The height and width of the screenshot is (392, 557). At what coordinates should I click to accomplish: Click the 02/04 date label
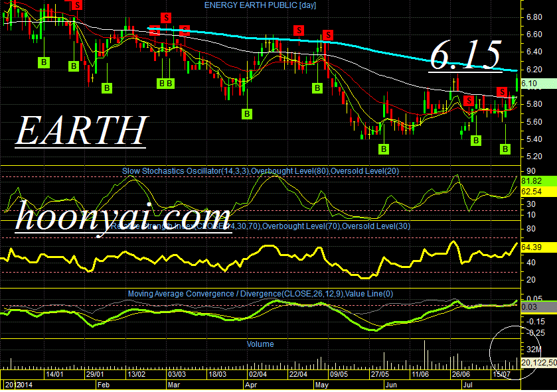click(x=258, y=374)
